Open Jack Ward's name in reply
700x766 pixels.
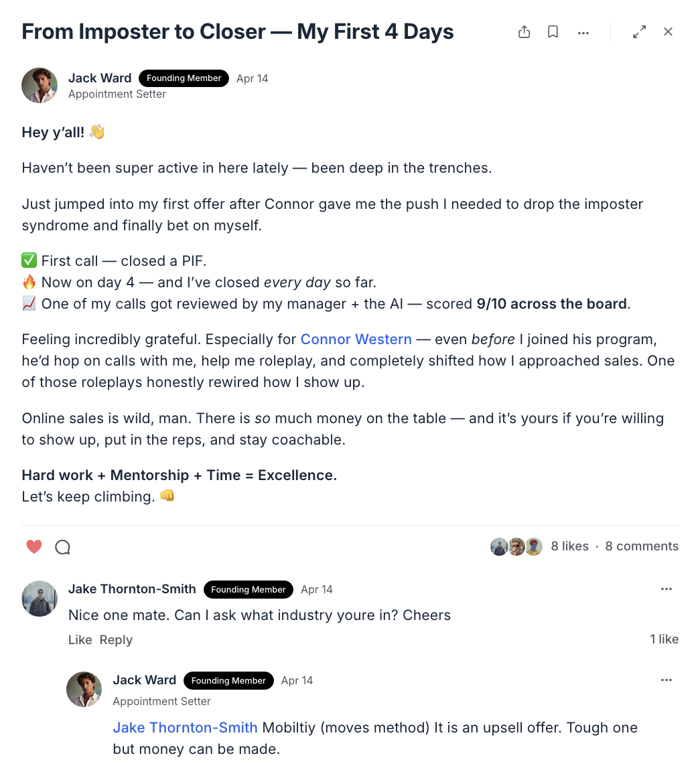coord(144,680)
